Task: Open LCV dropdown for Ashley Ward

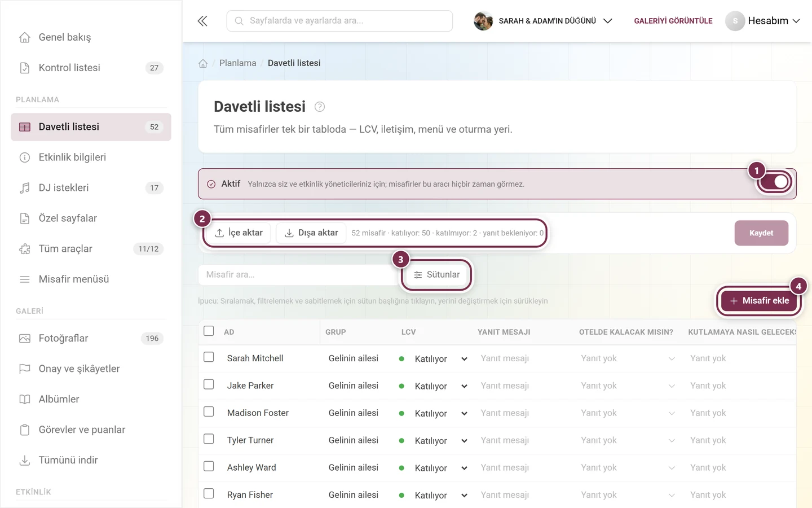Action: coord(433,468)
